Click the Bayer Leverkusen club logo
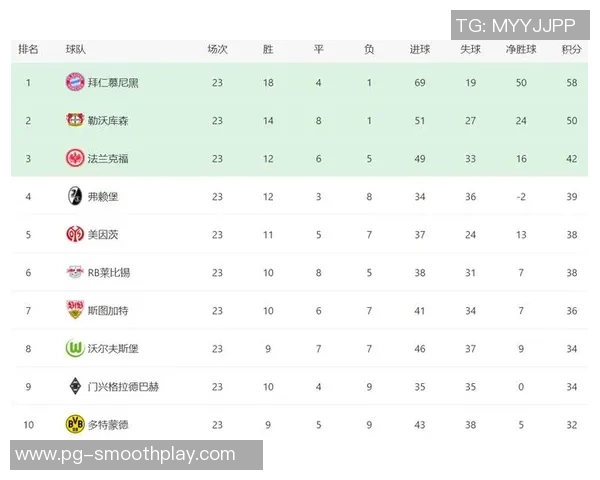Image resolution: width=600 pixels, height=480 pixels. tap(74, 120)
